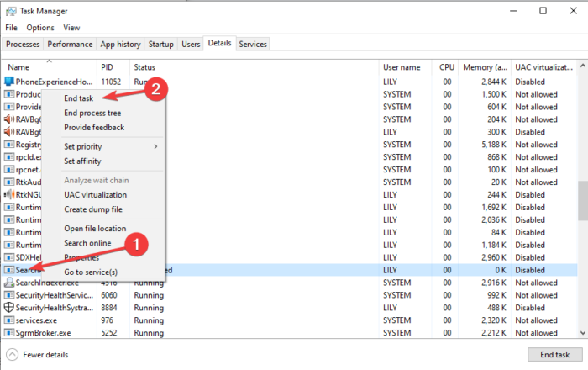Sort by the Memory column header
This screenshot has width=588, height=370.
pos(485,66)
